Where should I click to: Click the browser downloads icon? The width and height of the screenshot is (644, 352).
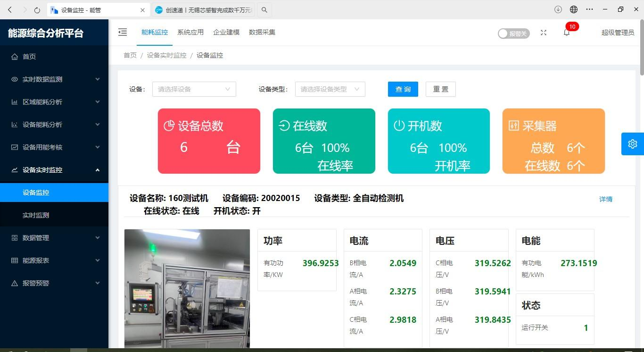[558, 9]
